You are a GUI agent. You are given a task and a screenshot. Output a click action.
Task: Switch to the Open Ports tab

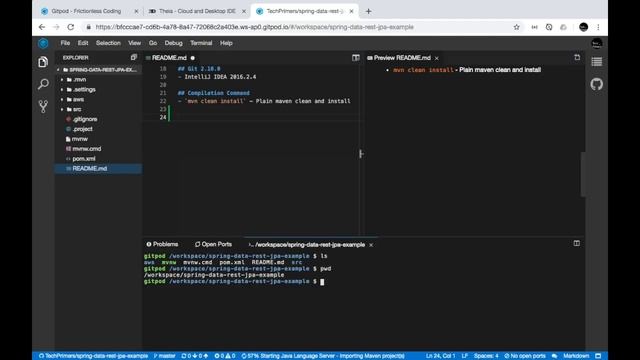tap(213, 244)
